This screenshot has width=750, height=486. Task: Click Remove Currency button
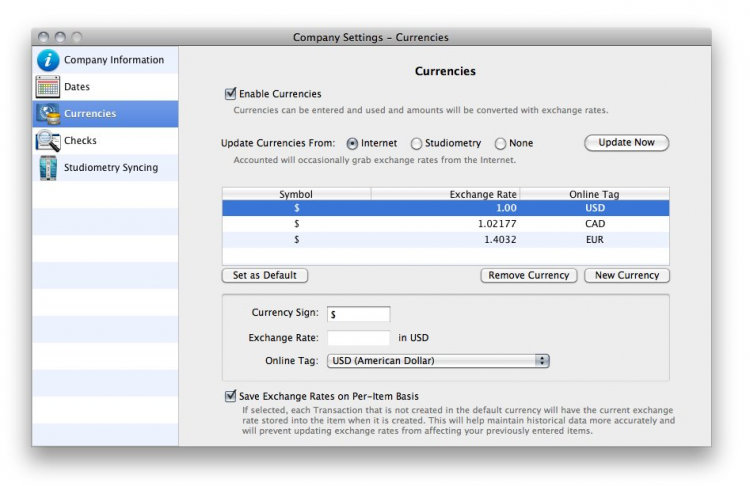tap(528, 275)
